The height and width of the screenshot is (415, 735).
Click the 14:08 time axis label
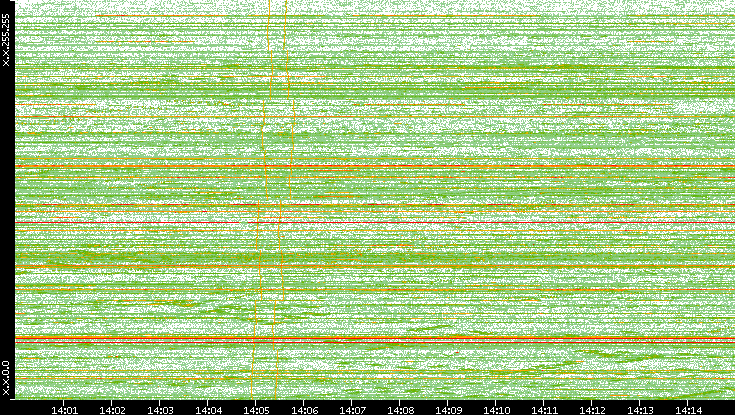click(400, 410)
